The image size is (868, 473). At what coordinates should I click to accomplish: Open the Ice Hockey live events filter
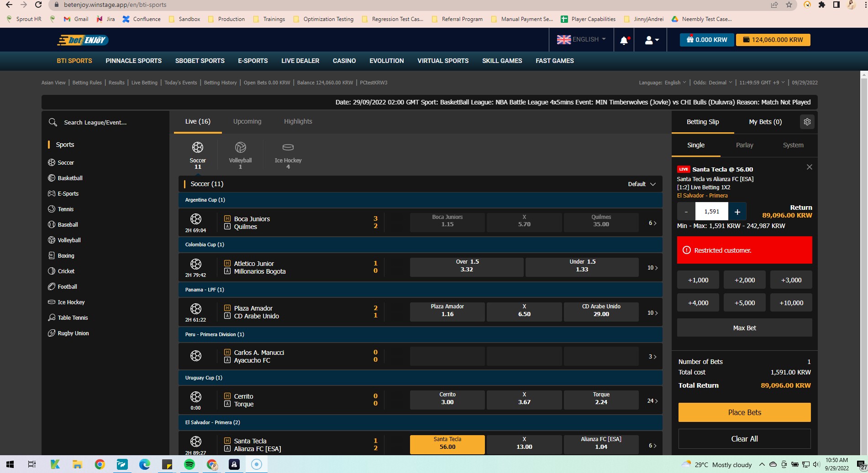(288, 154)
